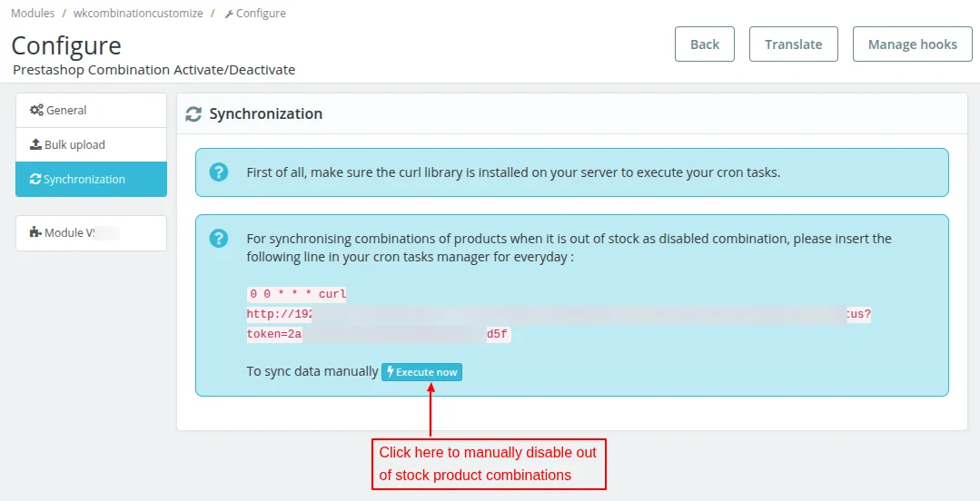This screenshot has width=980, height=501.
Task: Click the puzzle piece Module icon
Action: click(35, 233)
